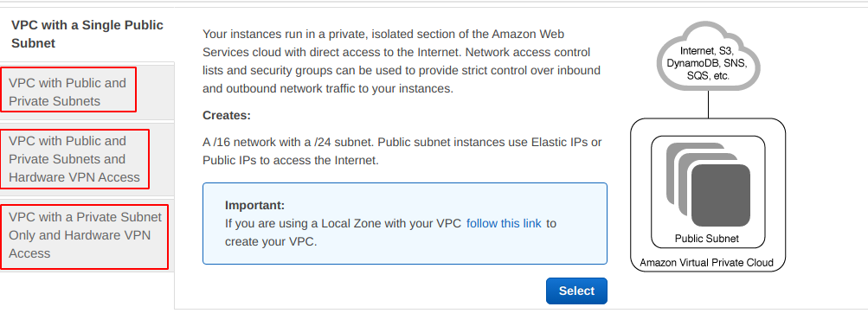
Task: Click the line connecting the cloud to the VPC
Action: point(708,105)
